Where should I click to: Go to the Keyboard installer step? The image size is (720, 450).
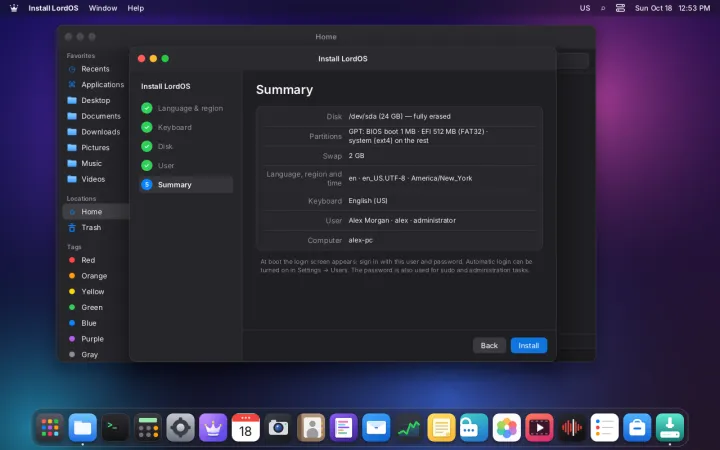(186, 127)
